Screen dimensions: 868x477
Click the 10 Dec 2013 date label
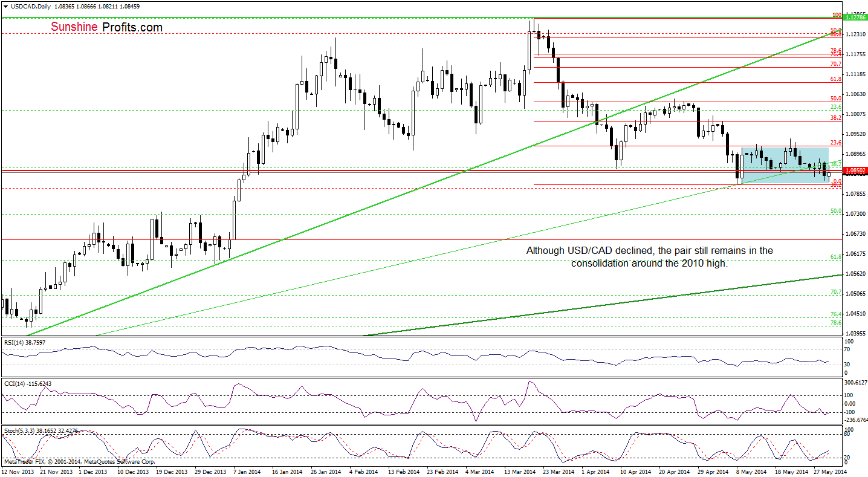tap(133, 472)
